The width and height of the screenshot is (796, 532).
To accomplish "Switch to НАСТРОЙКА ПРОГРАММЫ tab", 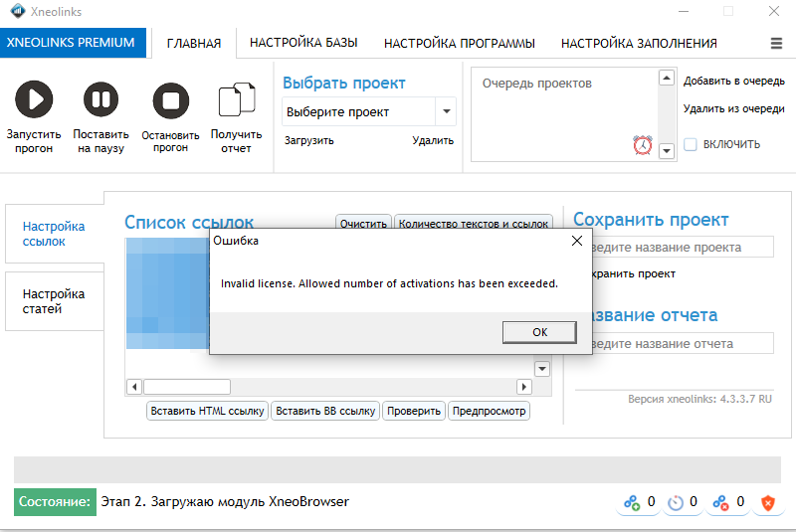I will [x=460, y=43].
